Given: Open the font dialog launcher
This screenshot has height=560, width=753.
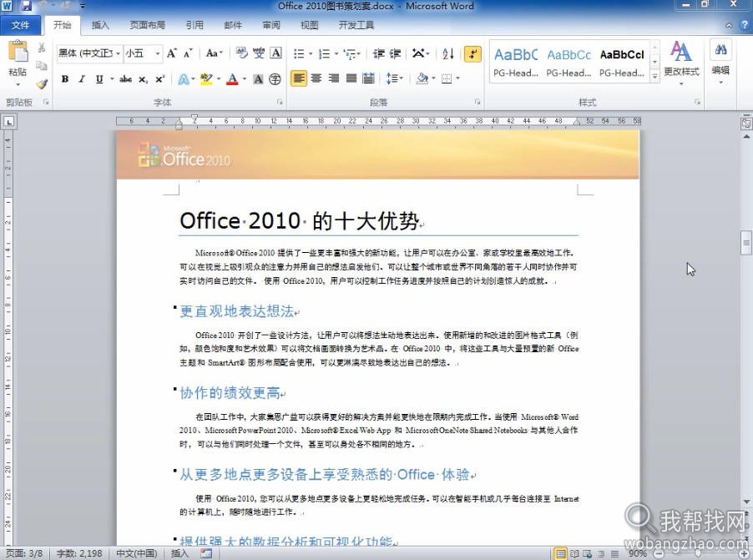Looking at the screenshot, I should (280, 102).
